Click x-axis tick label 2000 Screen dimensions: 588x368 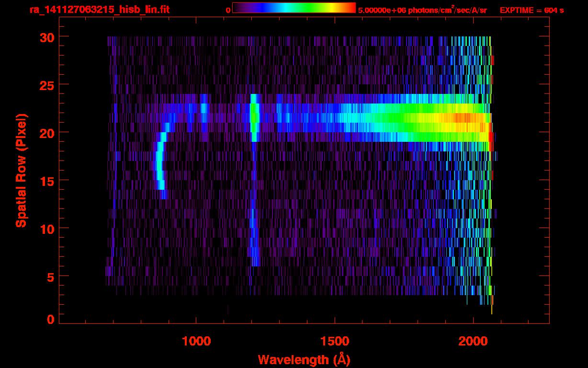(x=473, y=341)
